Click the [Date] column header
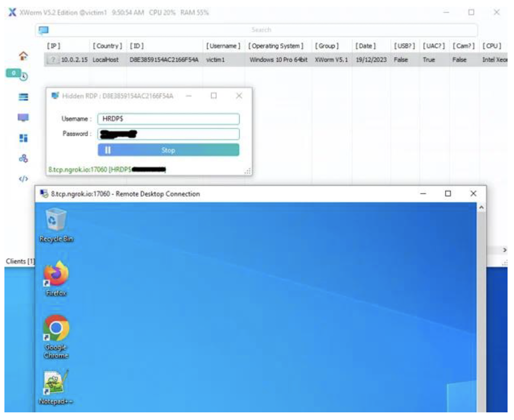The width and height of the screenshot is (514, 420). [365, 46]
